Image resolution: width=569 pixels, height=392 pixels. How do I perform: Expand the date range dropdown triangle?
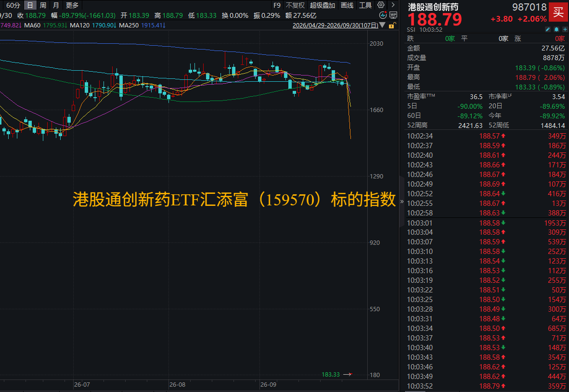383,25
